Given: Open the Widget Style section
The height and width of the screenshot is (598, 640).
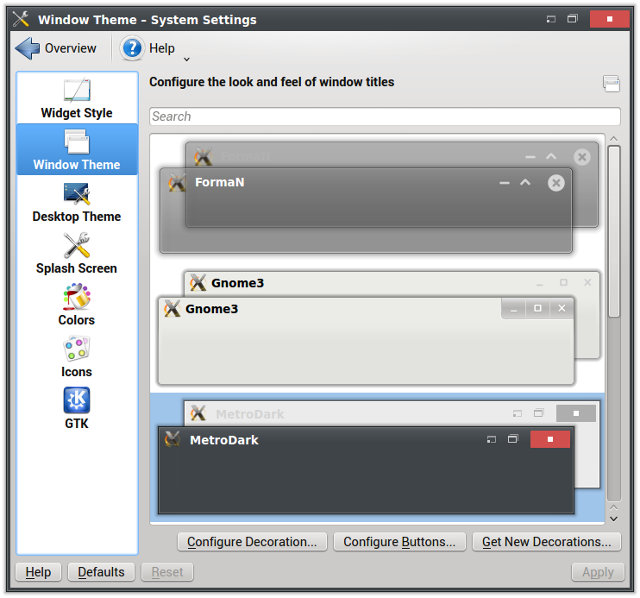Looking at the screenshot, I should tap(77, 98).
